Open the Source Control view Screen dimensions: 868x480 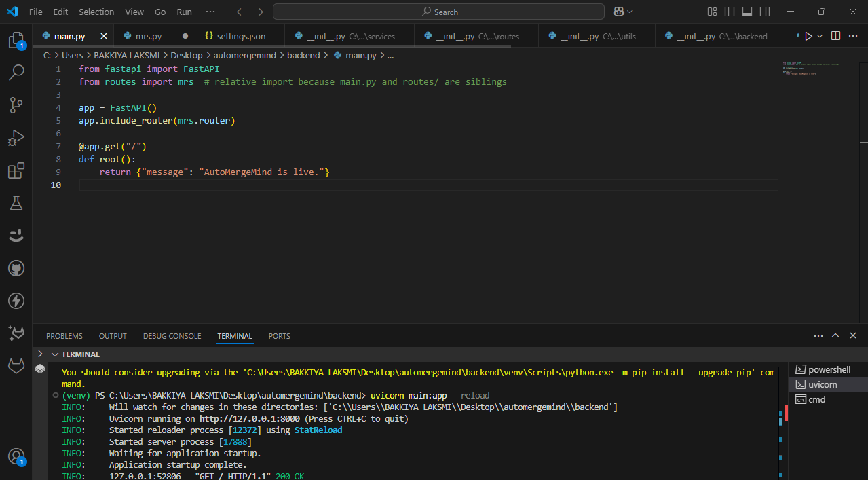coord(16,105)
